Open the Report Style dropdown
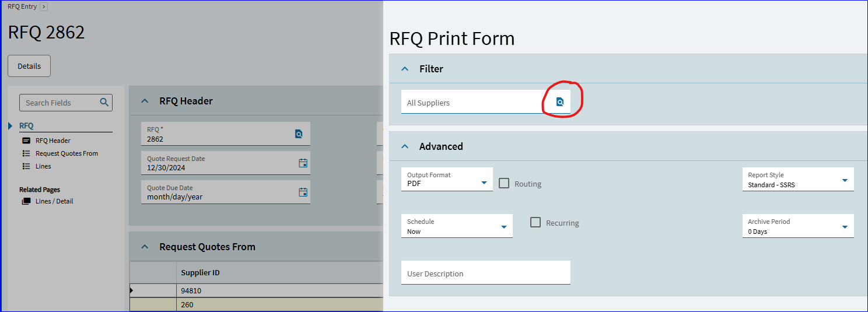 (x=798, y=179)
